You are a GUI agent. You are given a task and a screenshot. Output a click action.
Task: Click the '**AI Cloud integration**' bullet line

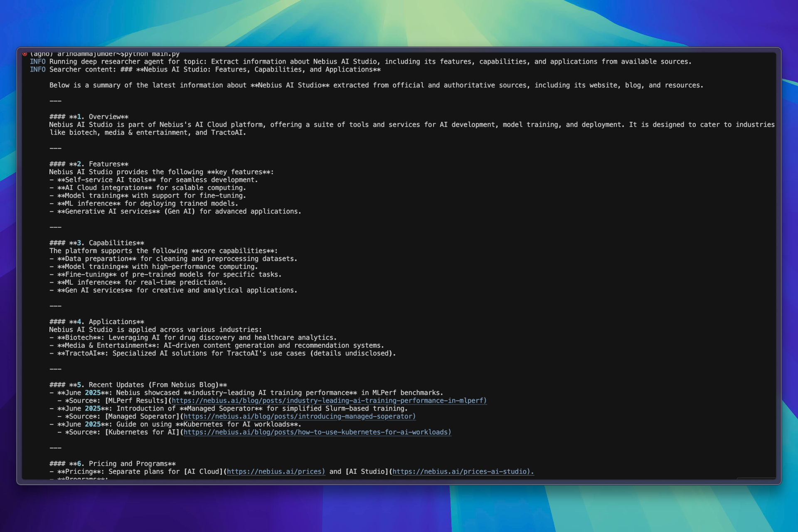tap(148, 188)
